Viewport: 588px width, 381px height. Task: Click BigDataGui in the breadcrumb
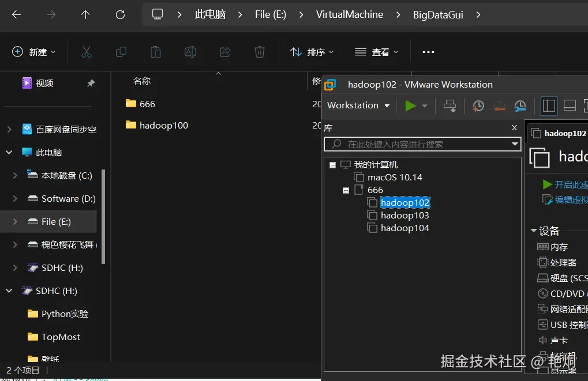438,14
